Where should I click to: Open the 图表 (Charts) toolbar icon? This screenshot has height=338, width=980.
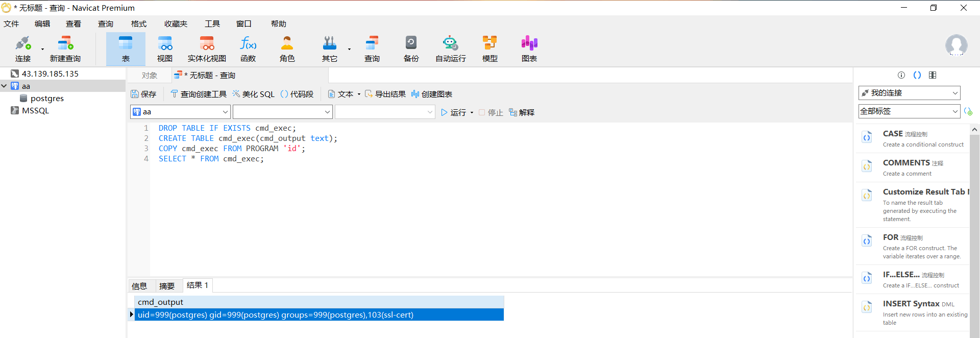tap(529, 49)
